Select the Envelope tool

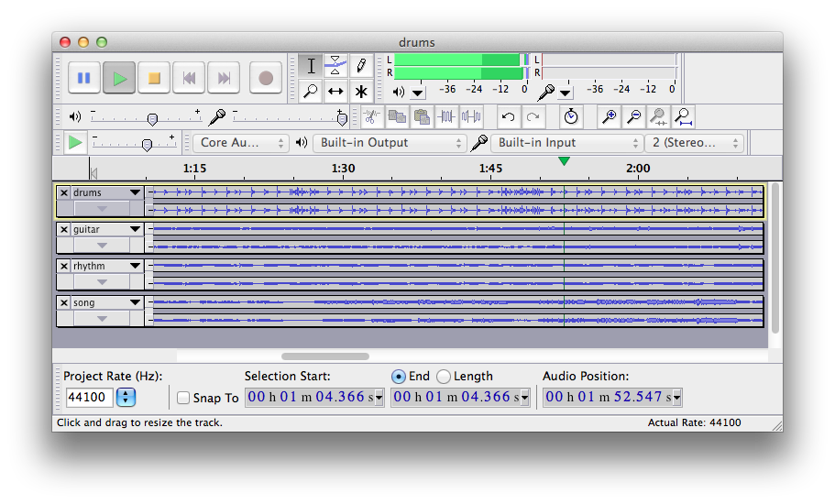(335, 66)
